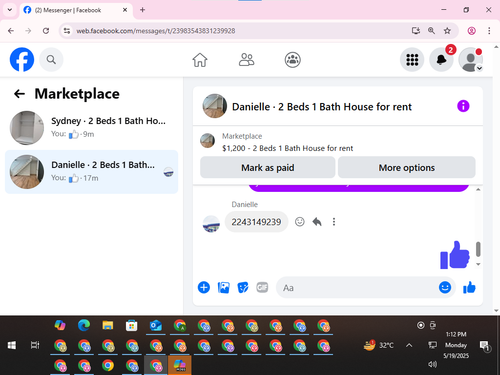Click More options button

(407, 167)
